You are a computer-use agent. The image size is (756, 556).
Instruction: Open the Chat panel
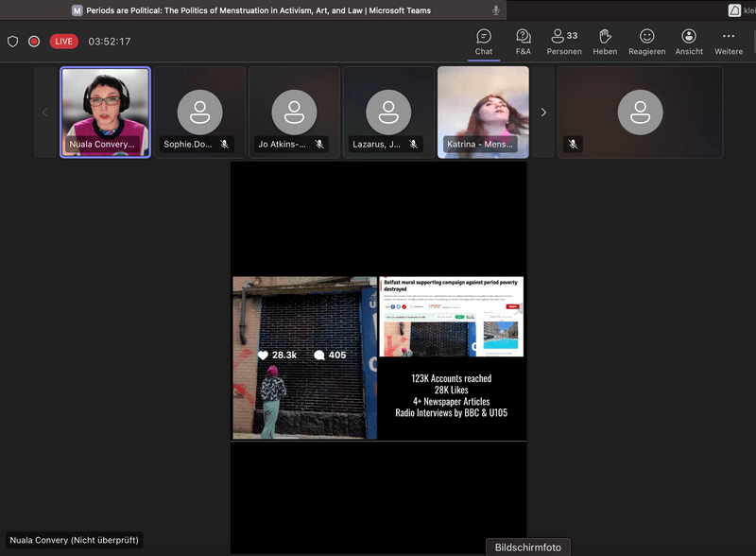484,42
